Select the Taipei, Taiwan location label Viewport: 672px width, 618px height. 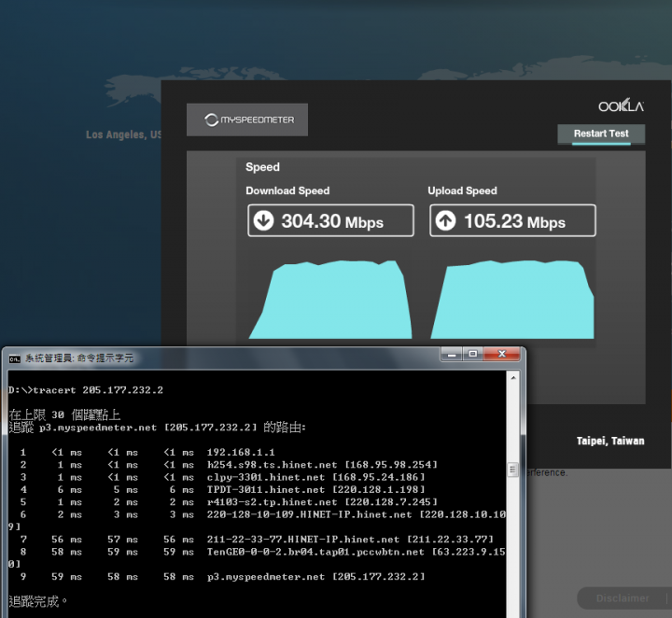pos(610,441)
